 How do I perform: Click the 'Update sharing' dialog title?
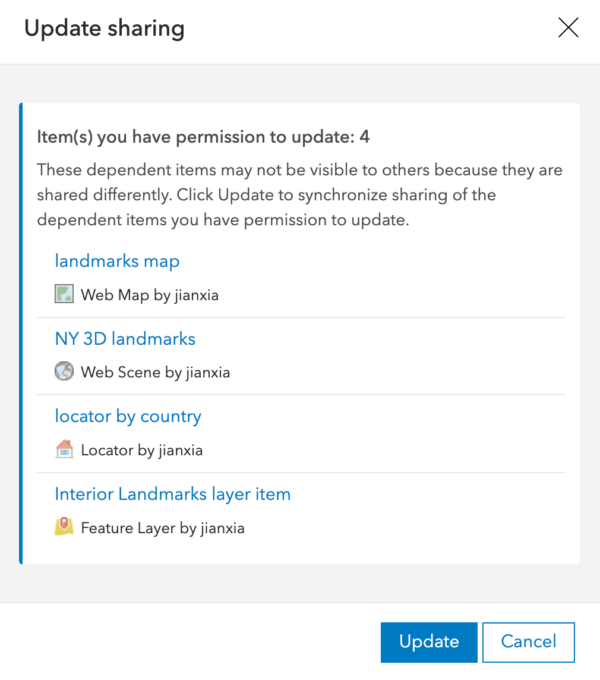[104, 29]
